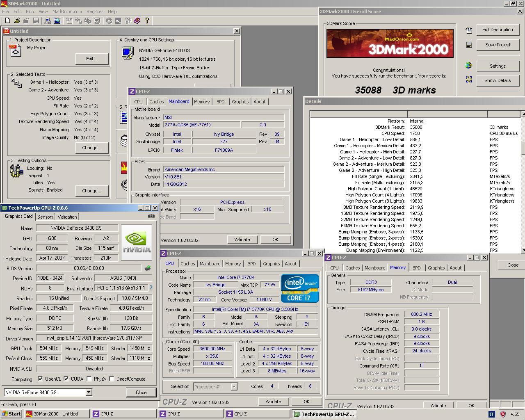
Task: Click the floppy icon beside Save Project
Action: coord(469,45)
